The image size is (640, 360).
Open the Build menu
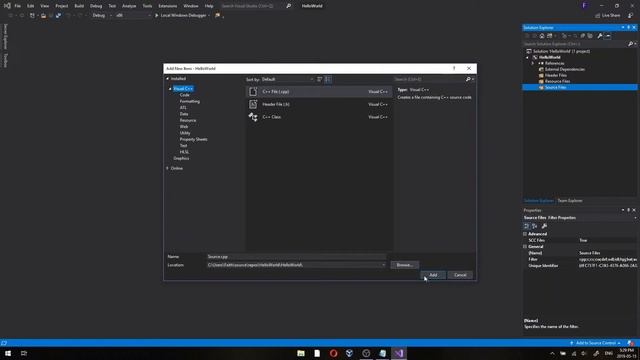click(x=79, y=6)
